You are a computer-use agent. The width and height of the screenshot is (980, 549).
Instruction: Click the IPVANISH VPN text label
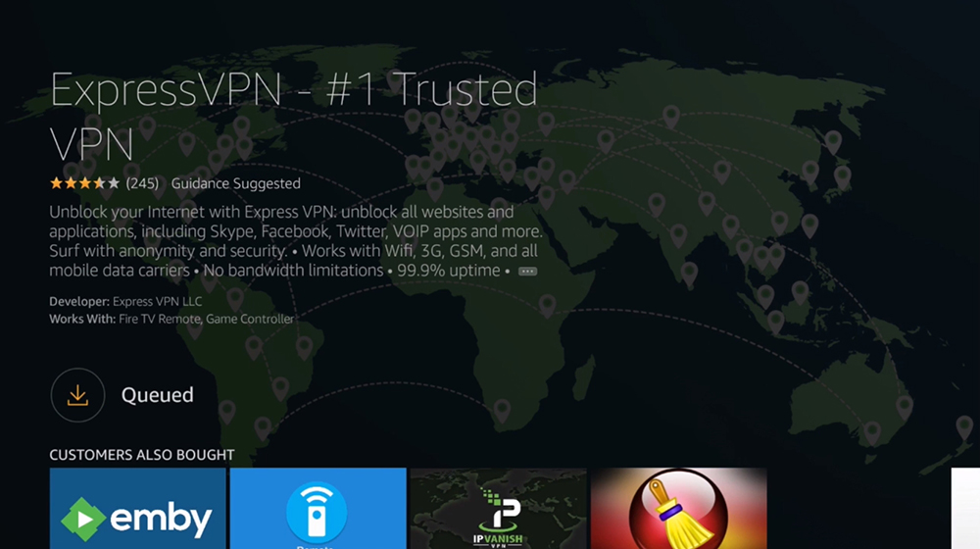coord(498,541)
